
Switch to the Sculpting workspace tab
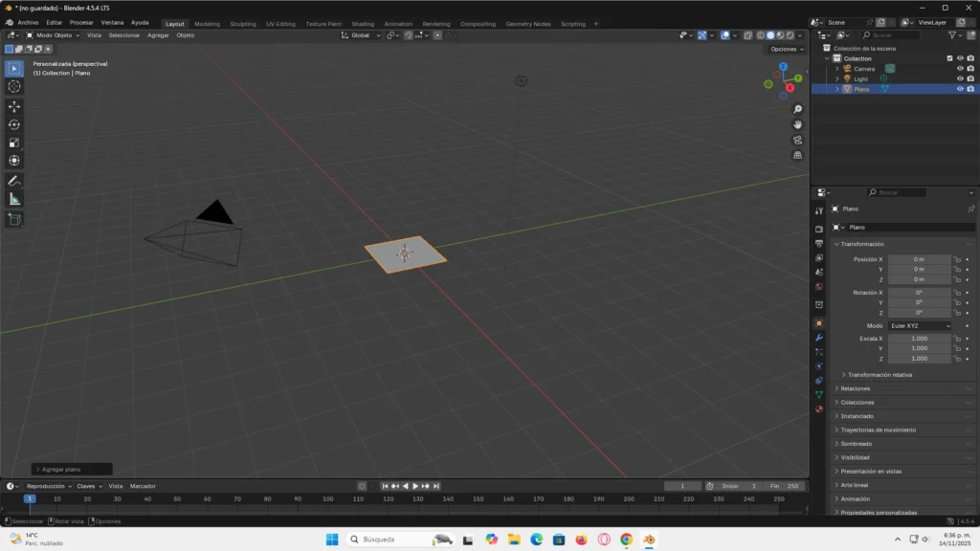pos(243,24)
